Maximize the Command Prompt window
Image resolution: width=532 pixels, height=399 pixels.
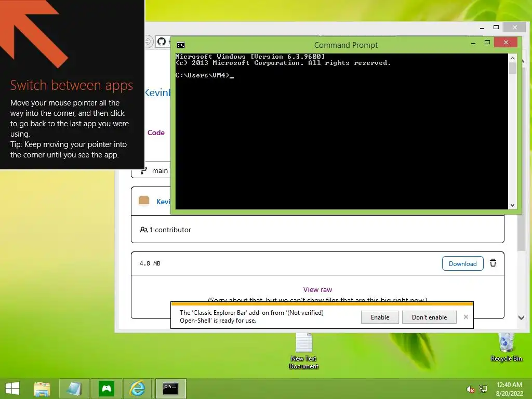point(487,43)
